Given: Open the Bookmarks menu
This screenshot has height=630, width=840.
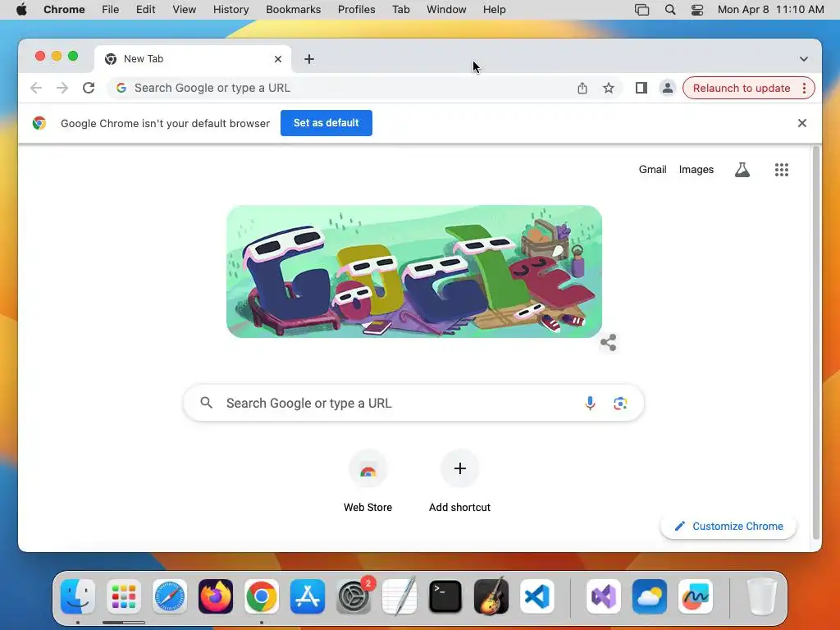Looking at the screenshot, I should coord(293,10).
